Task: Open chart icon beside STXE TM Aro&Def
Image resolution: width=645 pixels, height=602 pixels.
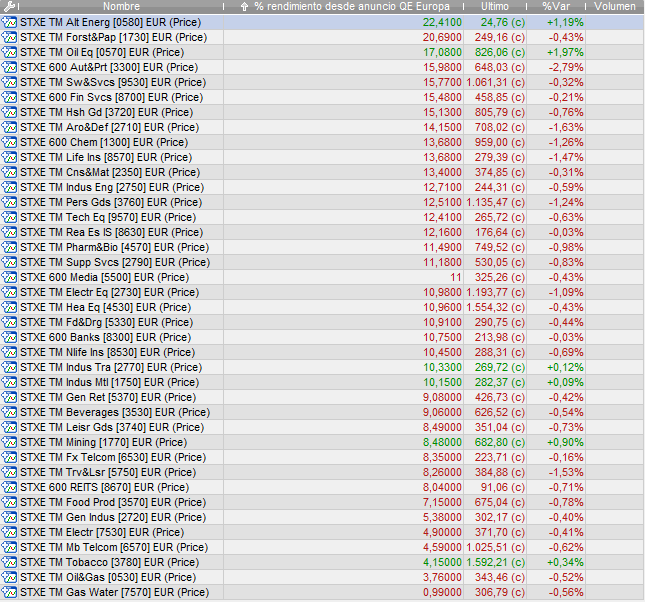Action: (x=9, y=128)
